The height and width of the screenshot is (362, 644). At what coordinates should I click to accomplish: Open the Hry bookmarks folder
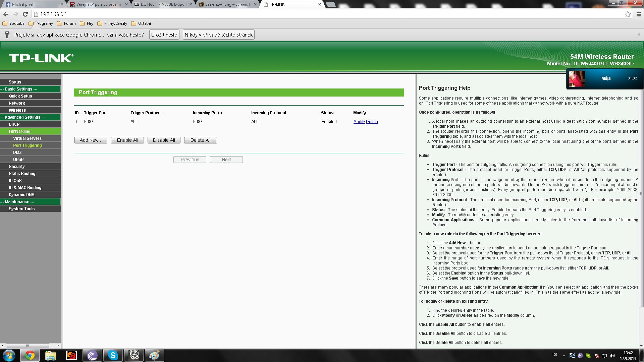(x=87, y=23)
